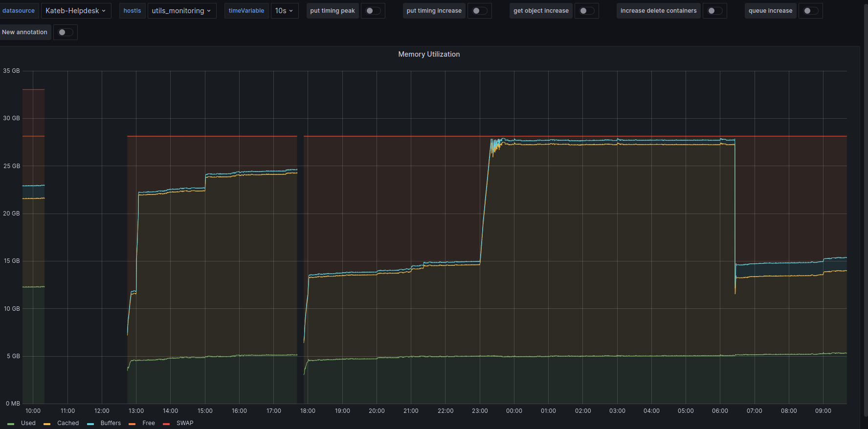Click the red SWAP legend color icon

coord(166,424)
